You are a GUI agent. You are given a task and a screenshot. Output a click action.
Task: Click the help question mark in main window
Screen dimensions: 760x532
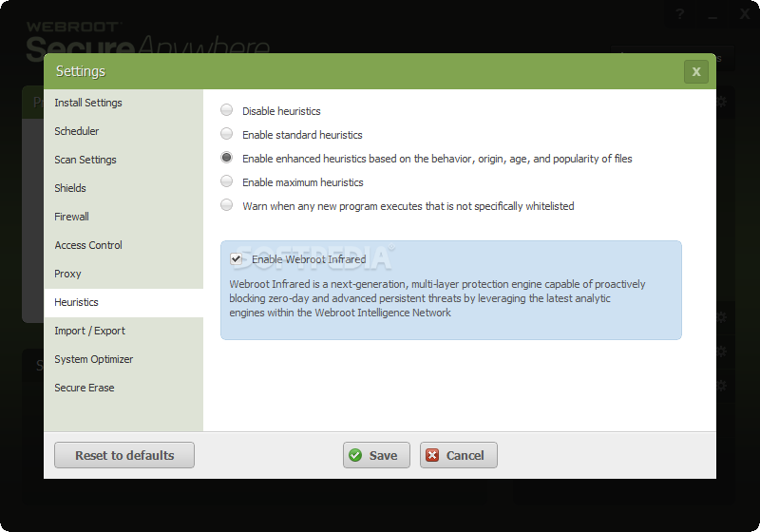pos(680,14)
